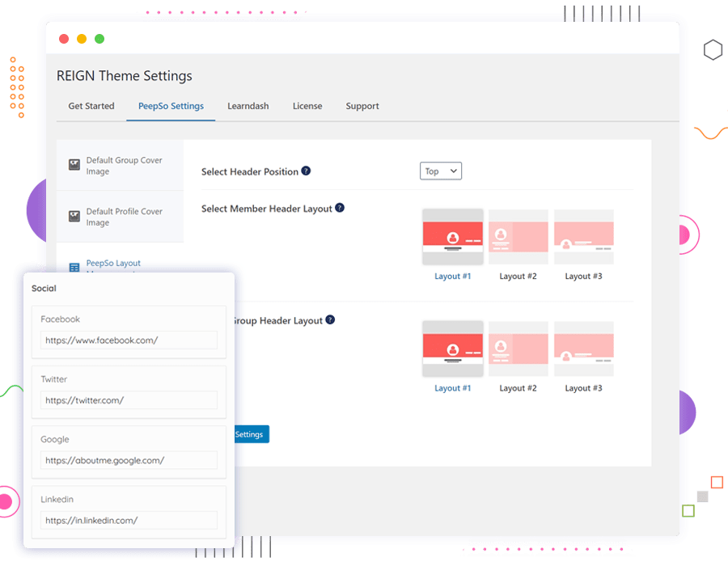Viewport: 728px width, 566px height.
Task: Open Default Group Cover Image section
Action: pos(120,166)
